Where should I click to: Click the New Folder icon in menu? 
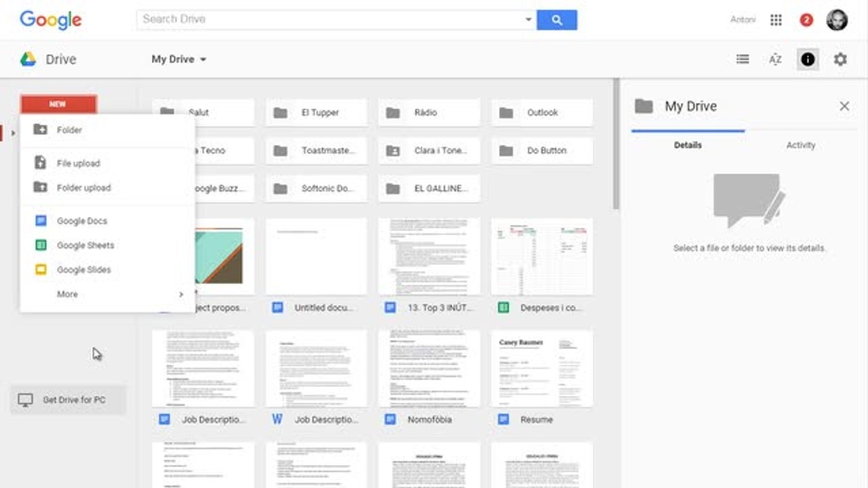(40, 129)
